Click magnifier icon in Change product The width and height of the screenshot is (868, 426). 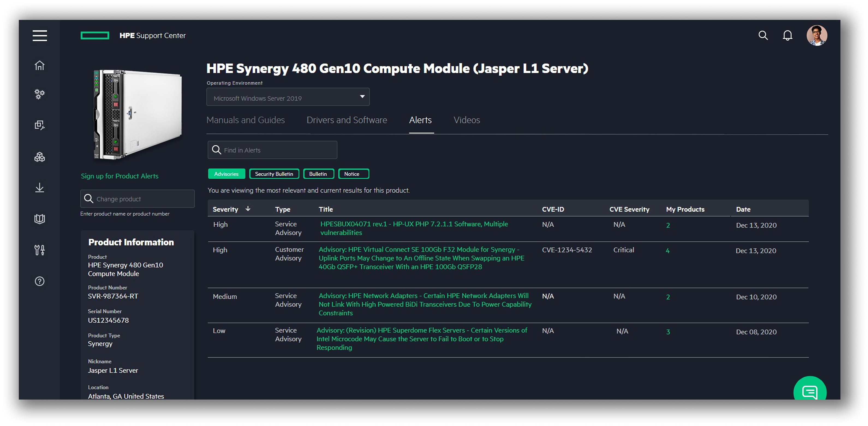tap(89, 199)
